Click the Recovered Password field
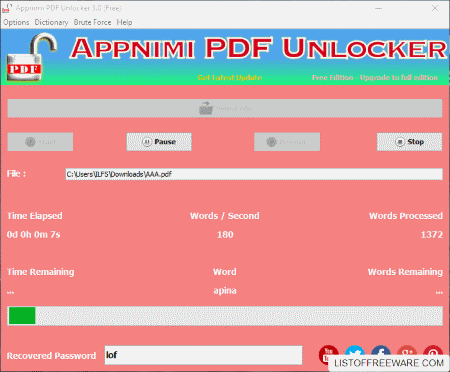450x372 pixels. click(203, 355)
